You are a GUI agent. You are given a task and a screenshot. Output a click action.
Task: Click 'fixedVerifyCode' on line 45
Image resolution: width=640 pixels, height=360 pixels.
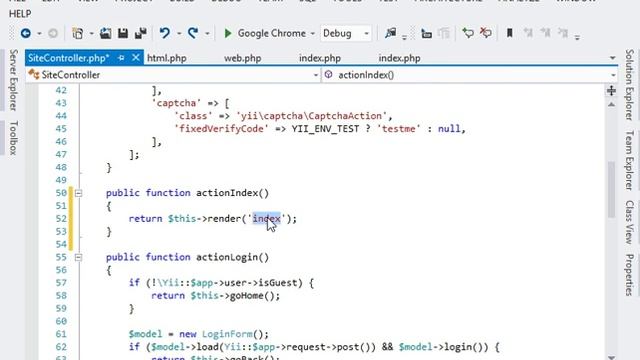click(x=222, y=129)
